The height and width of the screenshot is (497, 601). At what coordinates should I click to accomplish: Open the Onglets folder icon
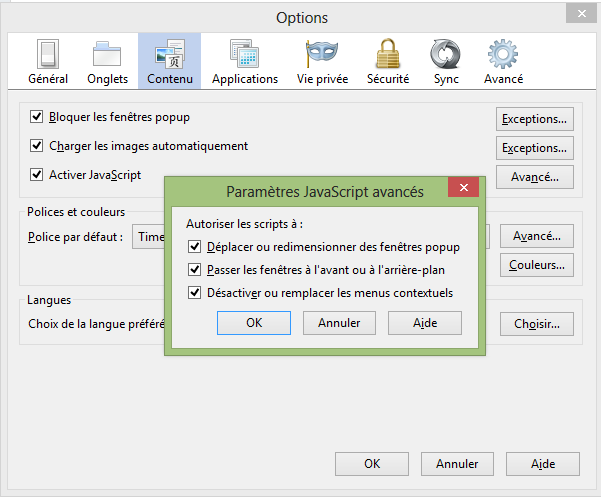[107, 54]
